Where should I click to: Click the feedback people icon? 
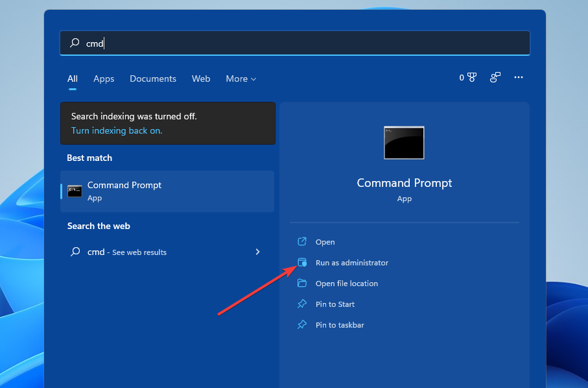coord(495,77)
